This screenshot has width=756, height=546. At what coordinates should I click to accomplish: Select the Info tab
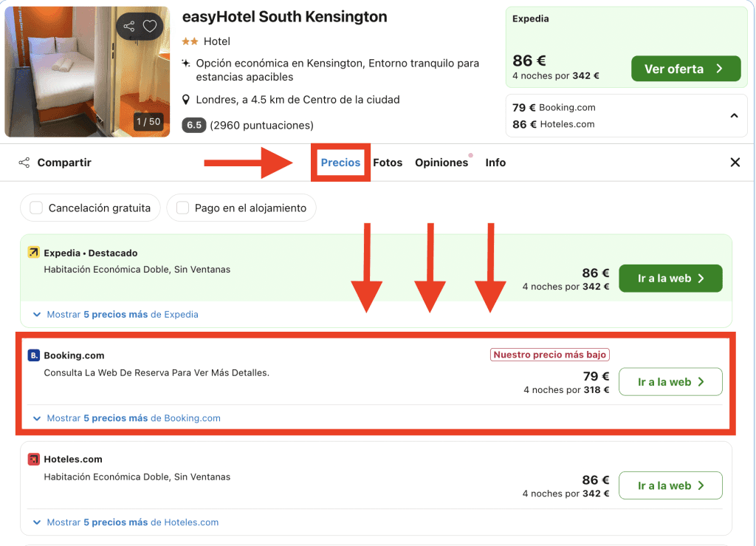[x=495, y=163]
